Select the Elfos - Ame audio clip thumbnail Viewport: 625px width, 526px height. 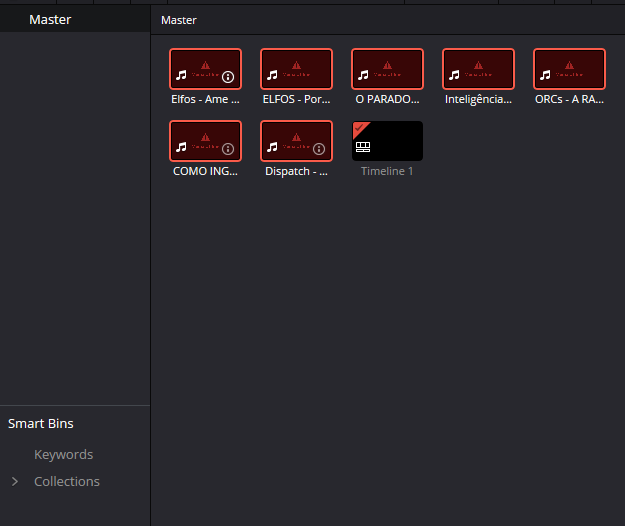tap(205, 69)
